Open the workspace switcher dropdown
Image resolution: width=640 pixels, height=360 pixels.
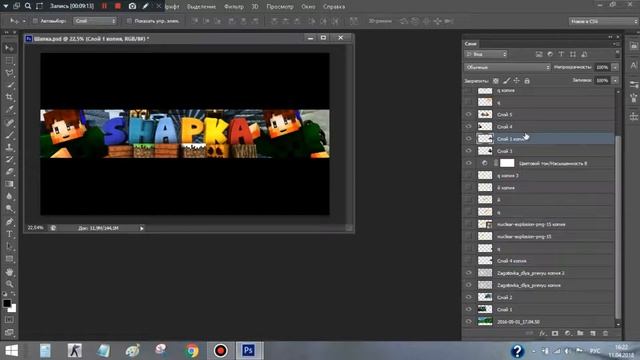click(603, 21)
